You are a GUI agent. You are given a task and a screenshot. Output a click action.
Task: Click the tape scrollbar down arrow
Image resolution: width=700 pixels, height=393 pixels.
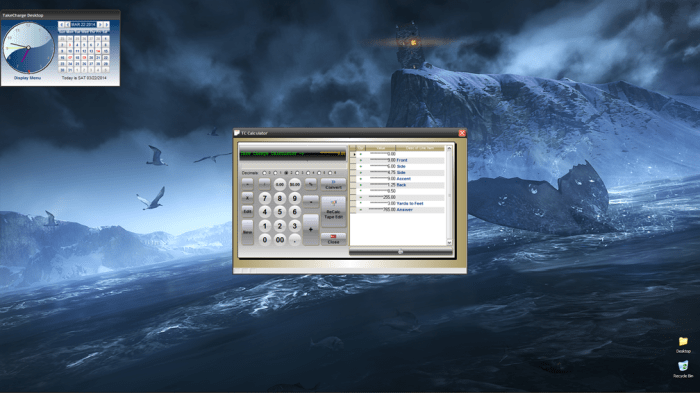click(449, 242)
